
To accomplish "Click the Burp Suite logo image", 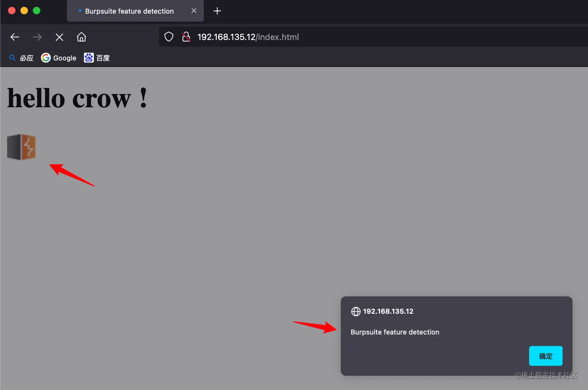I will [x=21, y=147].
